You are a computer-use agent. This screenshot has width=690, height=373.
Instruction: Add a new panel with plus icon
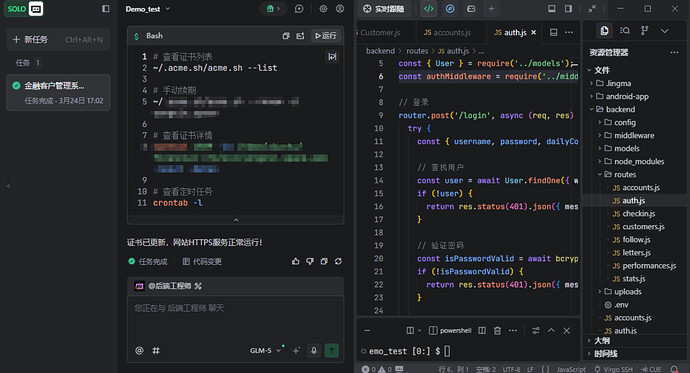tap(492, 9)
